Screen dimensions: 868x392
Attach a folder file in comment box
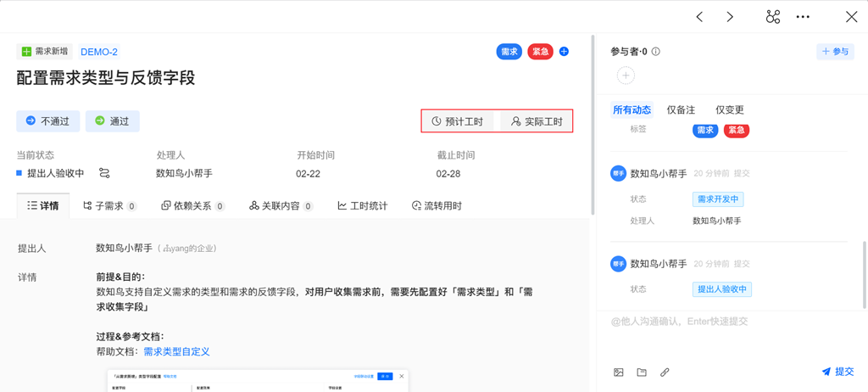tap(642, 372)
